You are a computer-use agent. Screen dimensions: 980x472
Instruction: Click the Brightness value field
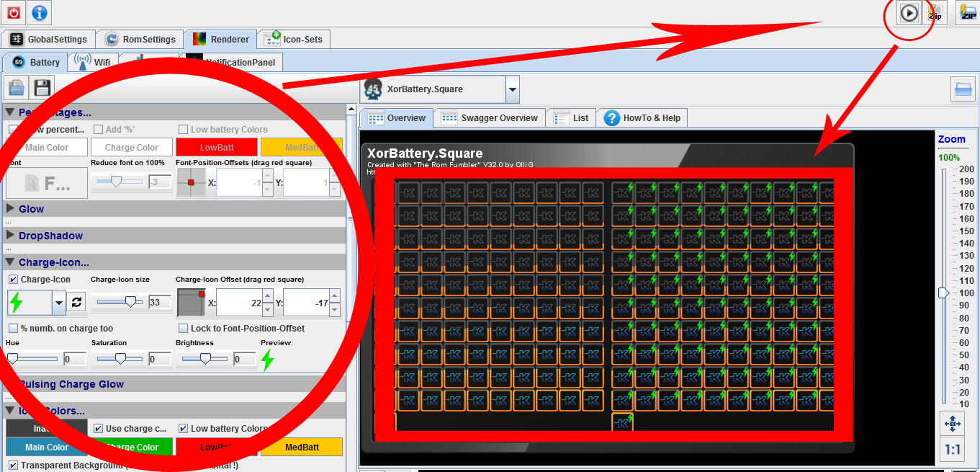pyautogui.click(x=245, y=359)
